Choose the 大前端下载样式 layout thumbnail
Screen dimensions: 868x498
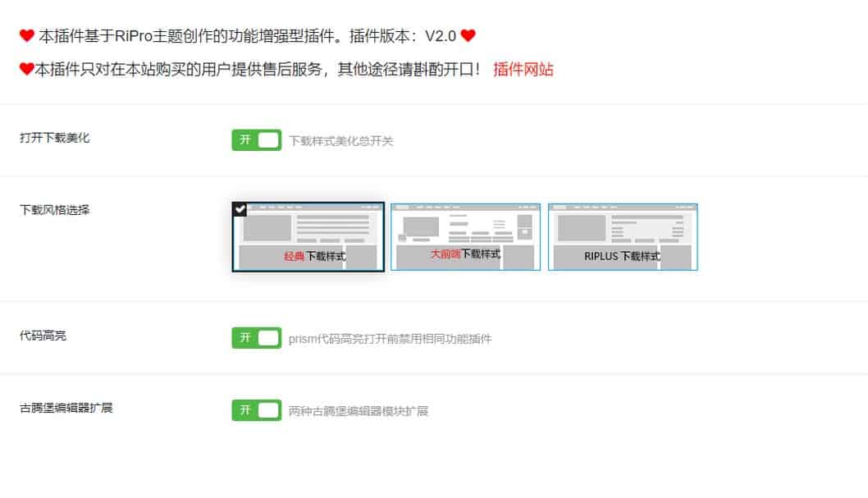[465, 237]
